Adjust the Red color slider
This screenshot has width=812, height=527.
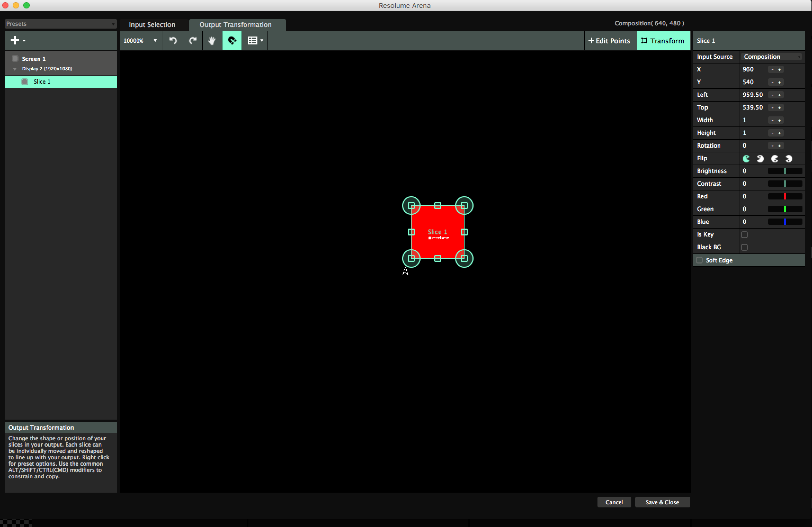point(785,196)
